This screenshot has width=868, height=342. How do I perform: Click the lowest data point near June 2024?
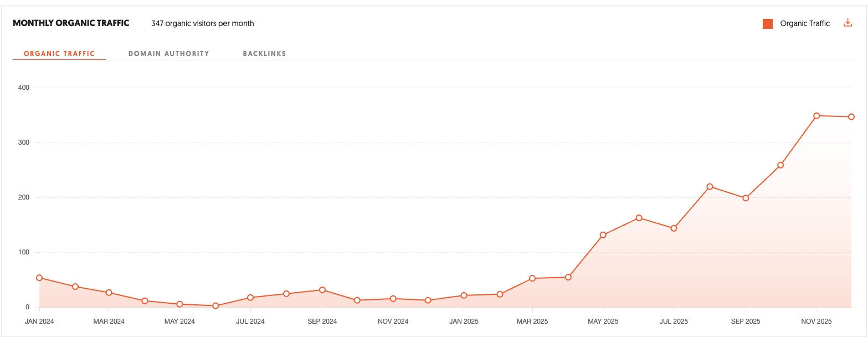click(216, 304)
